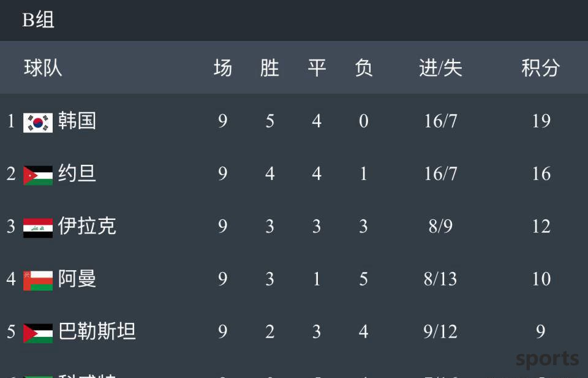Click the 平 column header
This screenshot has height=378, width=588.
[x=317, y=68]
